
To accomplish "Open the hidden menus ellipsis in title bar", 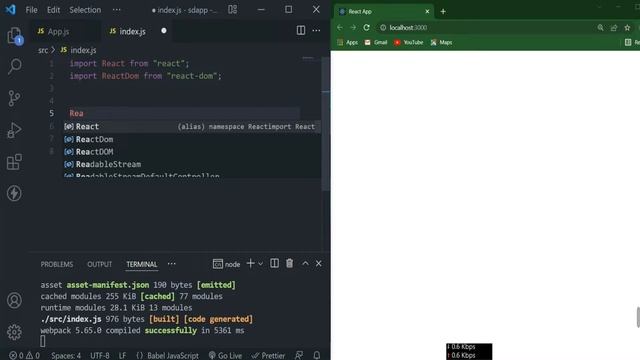I will pyautogui.click(x=117, y=9).
